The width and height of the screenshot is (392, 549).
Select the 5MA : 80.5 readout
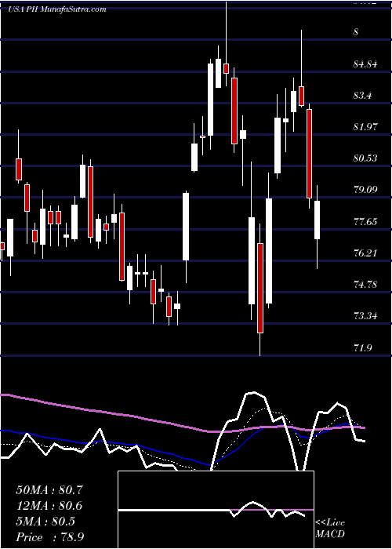[x=45, y=522]
